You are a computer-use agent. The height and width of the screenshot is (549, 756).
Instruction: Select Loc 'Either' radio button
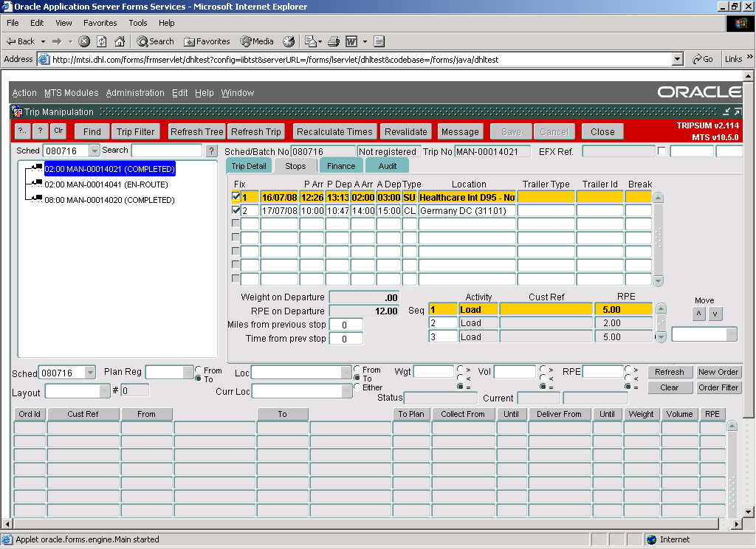coord(357,387)
